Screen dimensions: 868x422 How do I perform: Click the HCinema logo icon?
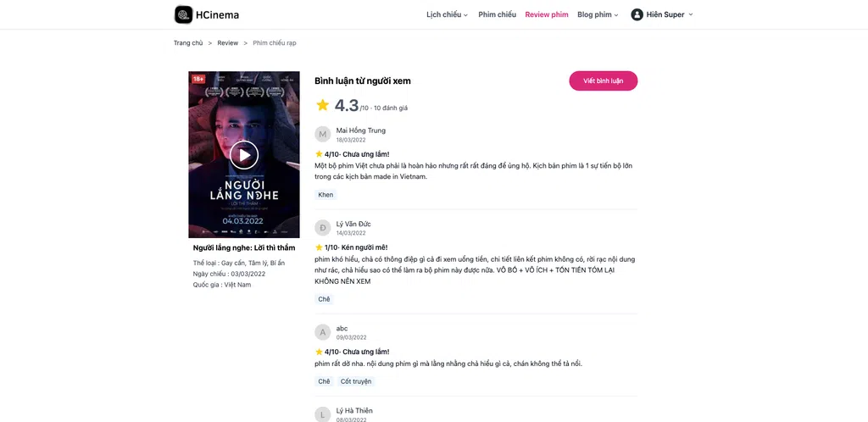pyautogui.click(x=183, y=14)
